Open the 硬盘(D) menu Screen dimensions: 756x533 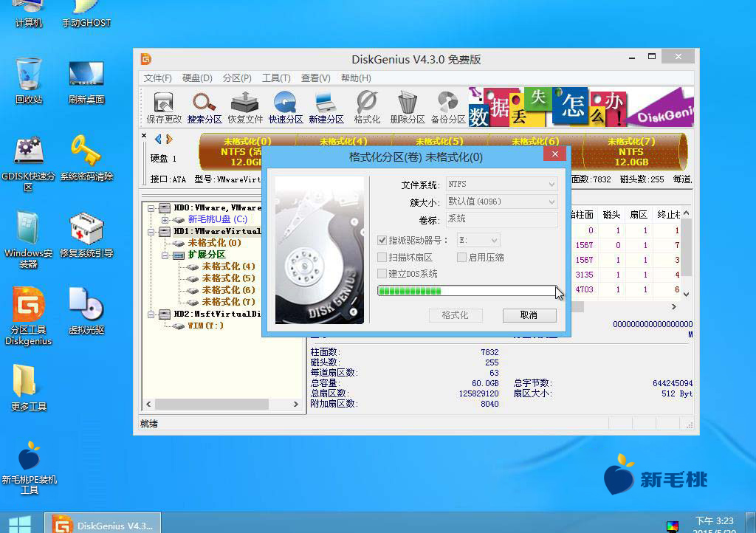(x=197, y=78)
